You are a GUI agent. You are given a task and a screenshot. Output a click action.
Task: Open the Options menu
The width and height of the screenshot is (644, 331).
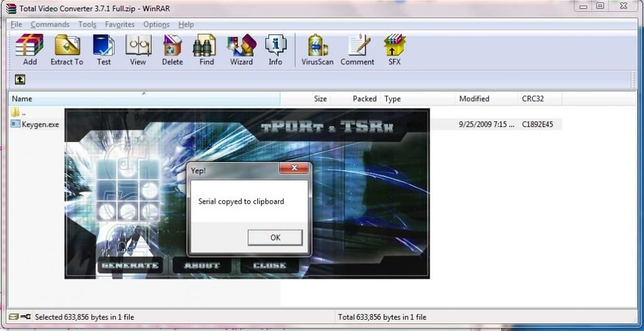[156, 24]
